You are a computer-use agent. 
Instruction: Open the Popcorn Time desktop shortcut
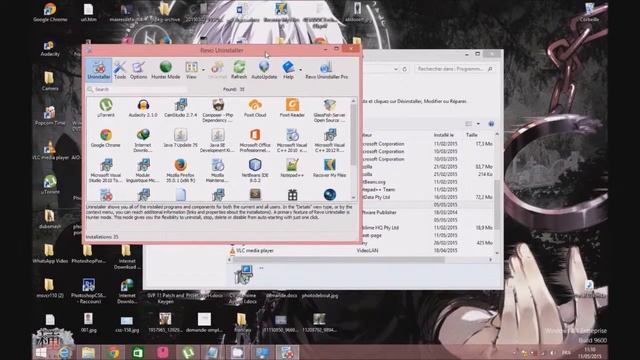(x=50, y=115)
